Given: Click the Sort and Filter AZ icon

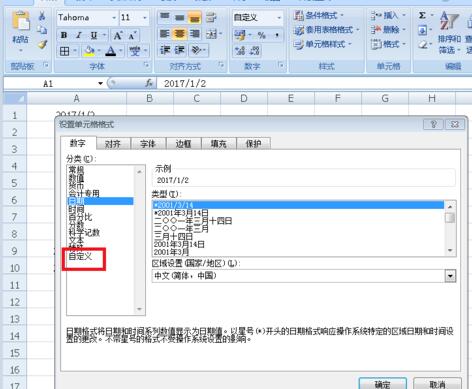Looking at the screenshot, I should (x=449, y=21).
